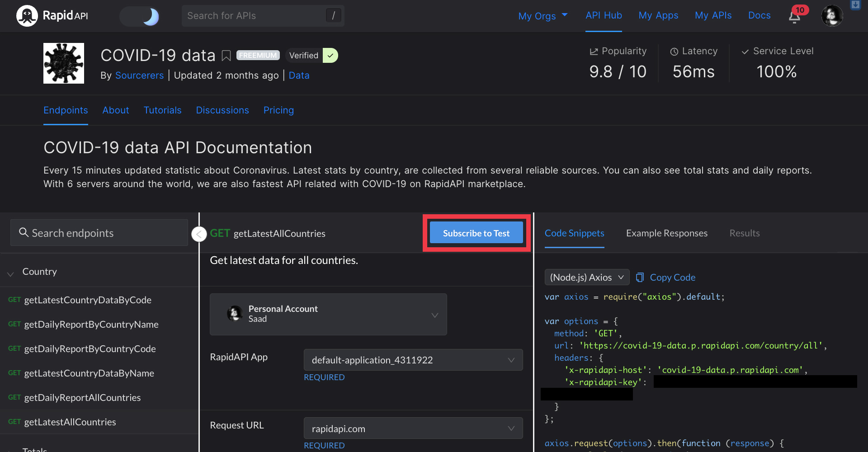Click the search endpoints magnifier icon
Screen dimensions: 868x452
coord(24,232)
